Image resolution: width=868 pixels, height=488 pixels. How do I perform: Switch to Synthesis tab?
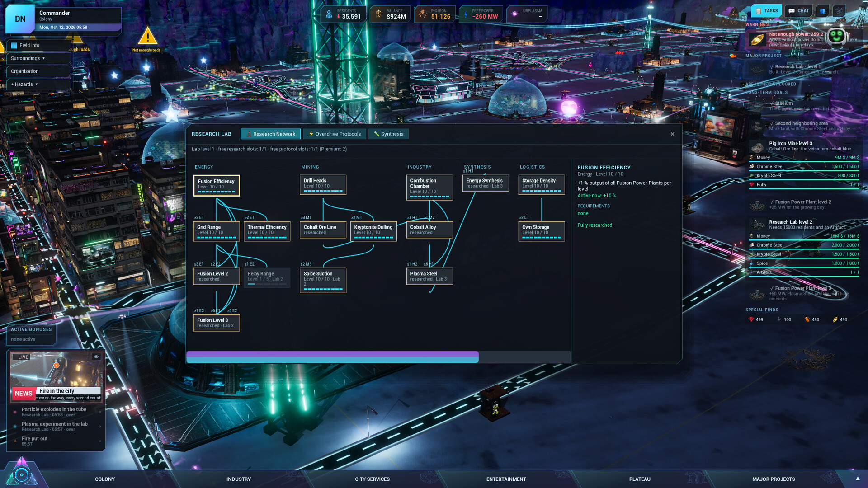388,134
